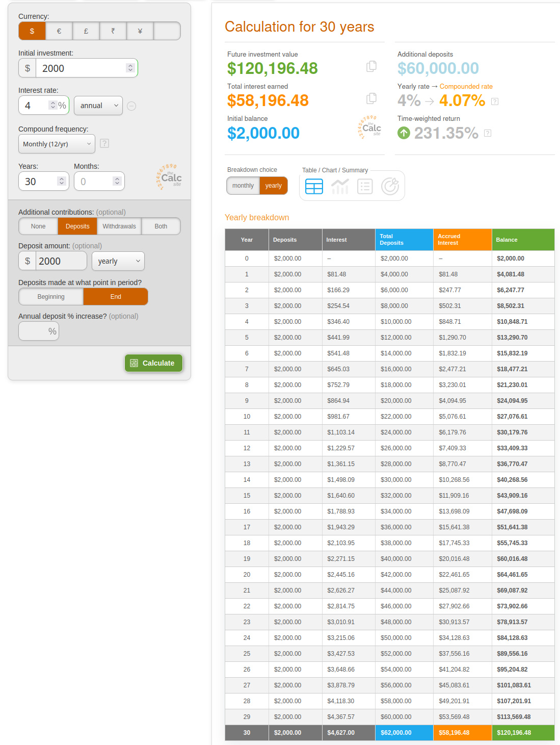
Task: Click the Months stepper arrows
Action: [117, 181]
